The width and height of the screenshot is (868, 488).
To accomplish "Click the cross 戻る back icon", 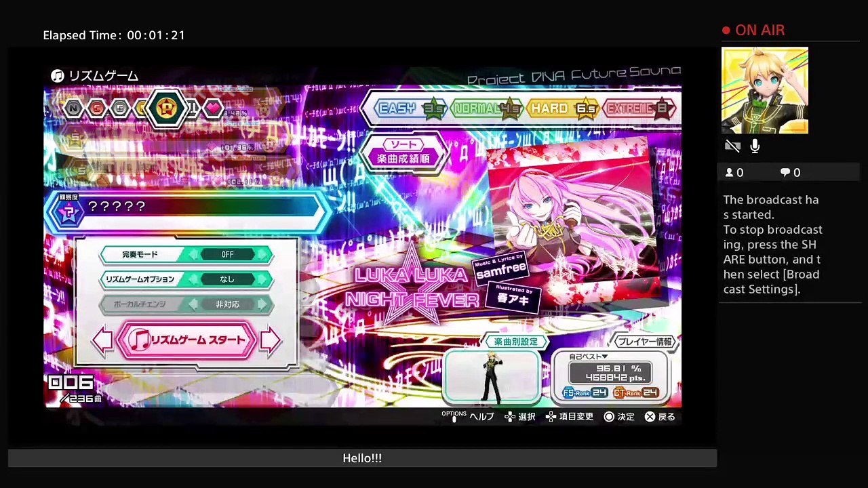I will 650,417.
